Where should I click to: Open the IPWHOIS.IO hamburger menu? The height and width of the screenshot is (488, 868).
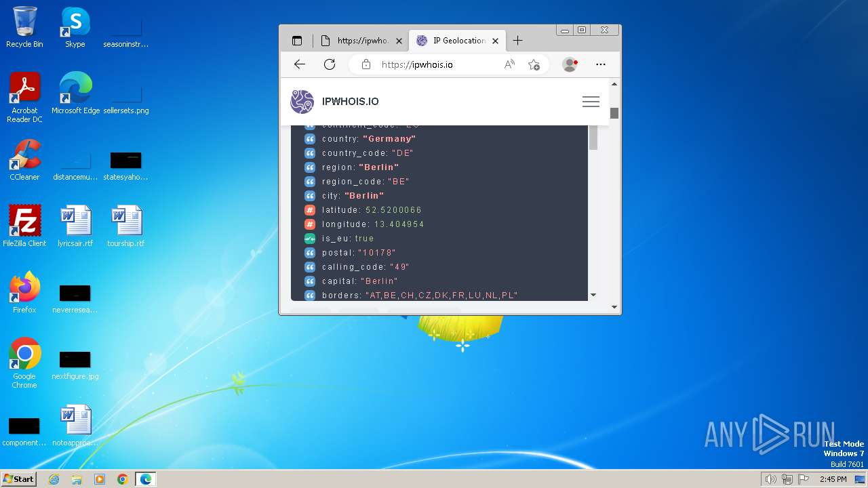(x=591, y=102)
